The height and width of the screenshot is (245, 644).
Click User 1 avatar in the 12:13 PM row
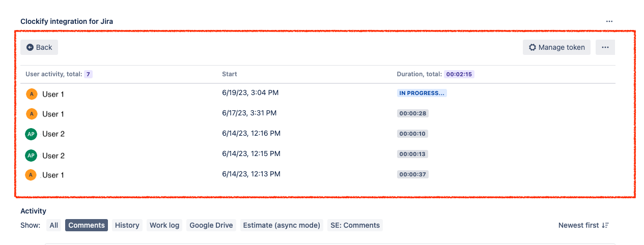pyautogui.click(x=32, y=175)
